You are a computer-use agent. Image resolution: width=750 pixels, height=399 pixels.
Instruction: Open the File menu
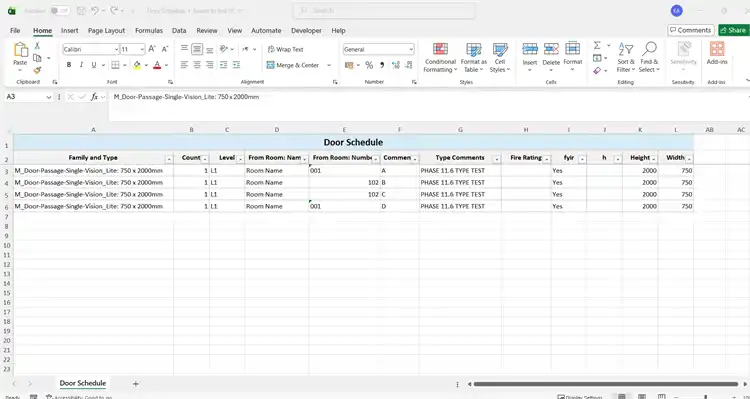(15, 30)
